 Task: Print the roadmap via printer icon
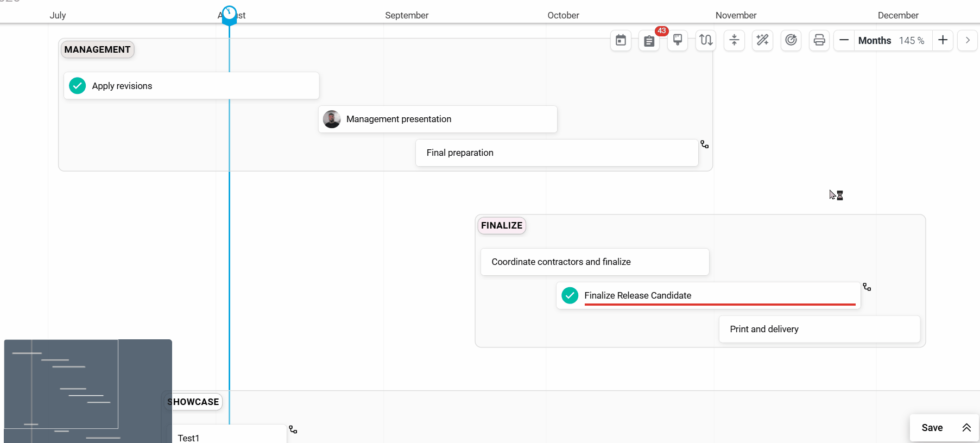click(819, 40)
